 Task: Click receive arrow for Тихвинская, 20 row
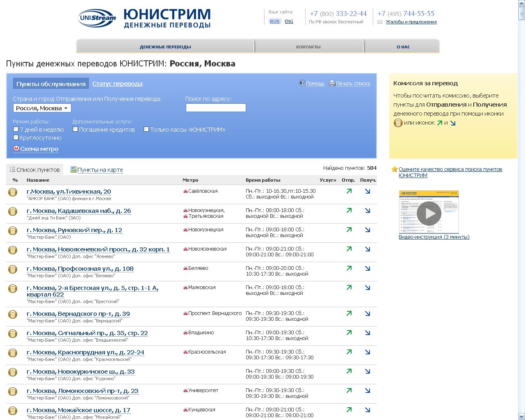click(x=367, y=191)
